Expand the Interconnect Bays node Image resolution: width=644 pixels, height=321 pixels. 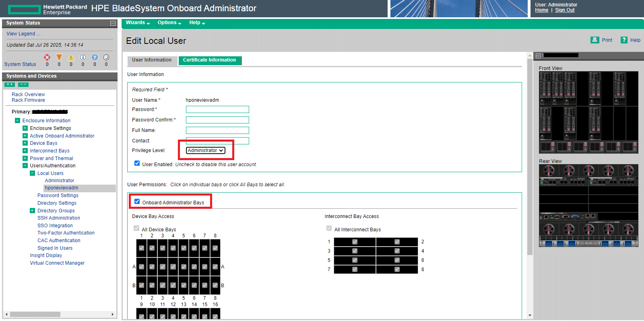(x=25, y=150)
